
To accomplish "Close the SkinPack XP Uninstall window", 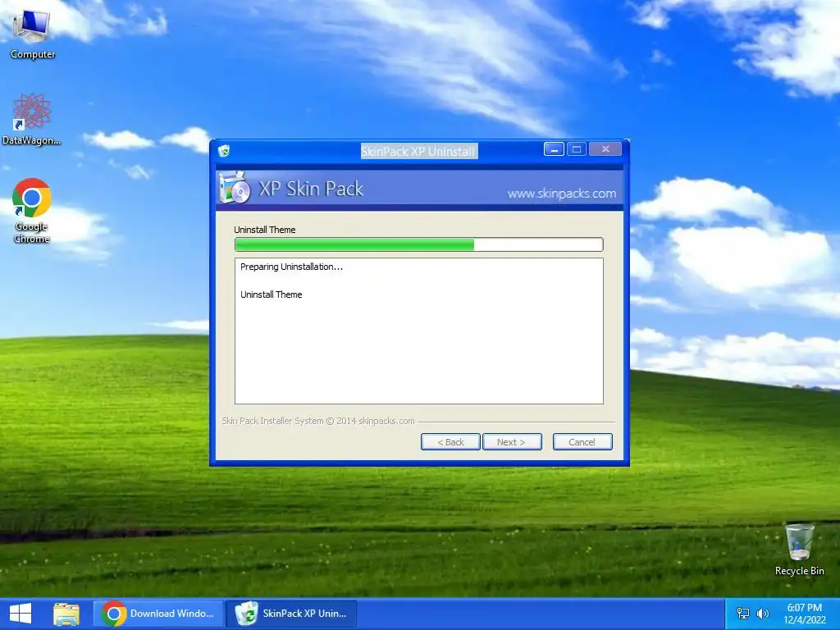I will click(605, 149).
